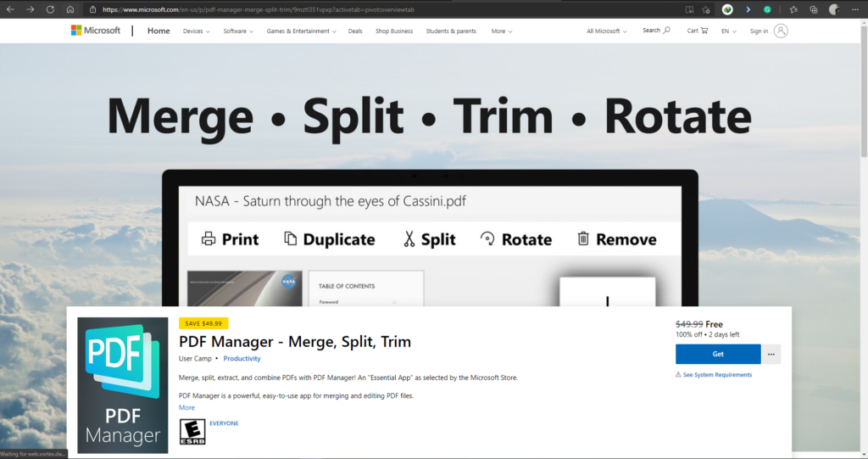
Task: Click the Merge Split Trim Rotate hero image
Action: [x=429, y=175]
